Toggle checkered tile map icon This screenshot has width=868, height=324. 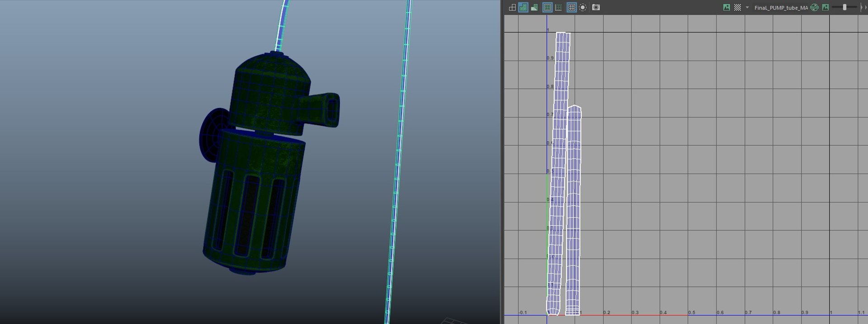tap(737, 7)
